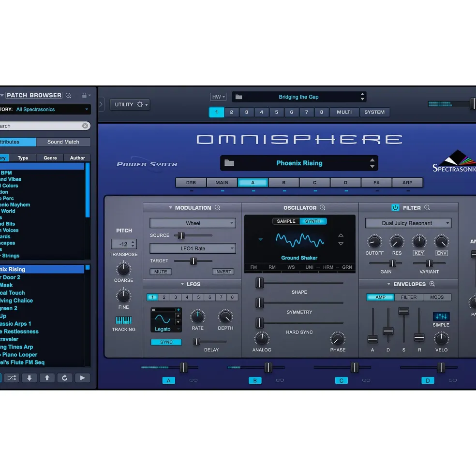
Task: Zoom the Oscillator section magnifier
Action: [323, 208]
